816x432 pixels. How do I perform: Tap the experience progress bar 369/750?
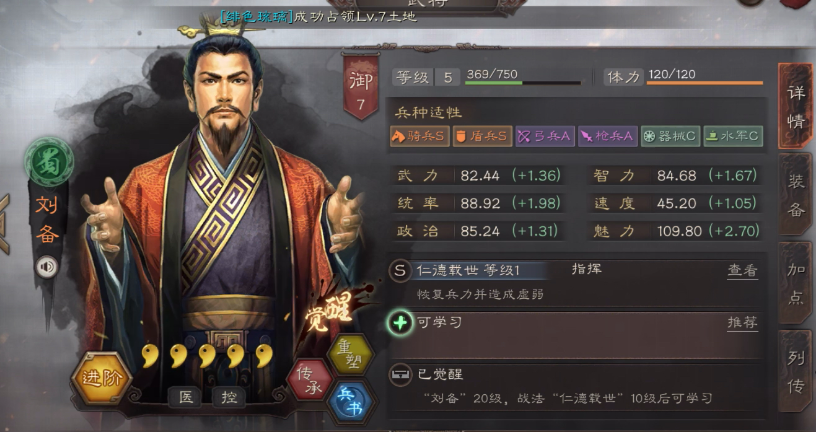(x=522, y=77)
